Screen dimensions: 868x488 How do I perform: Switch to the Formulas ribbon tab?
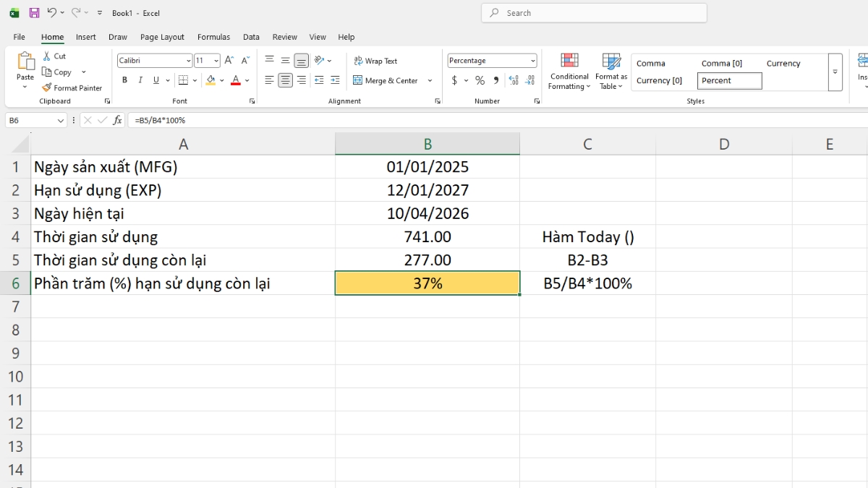coord(213,37)
